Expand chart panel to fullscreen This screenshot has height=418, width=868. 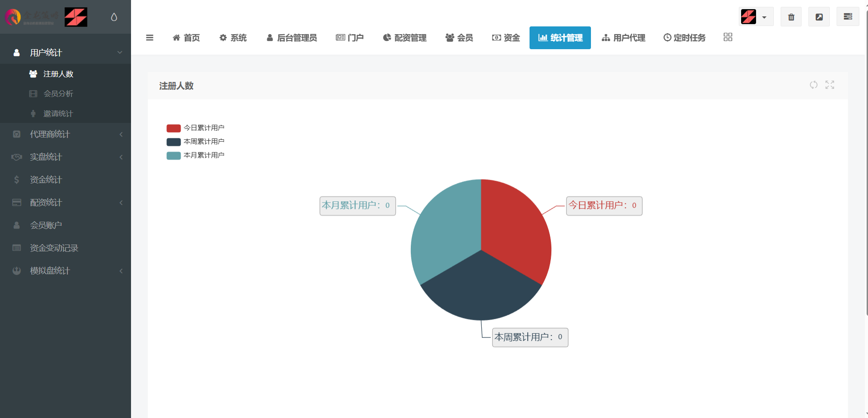click(829, 85)
